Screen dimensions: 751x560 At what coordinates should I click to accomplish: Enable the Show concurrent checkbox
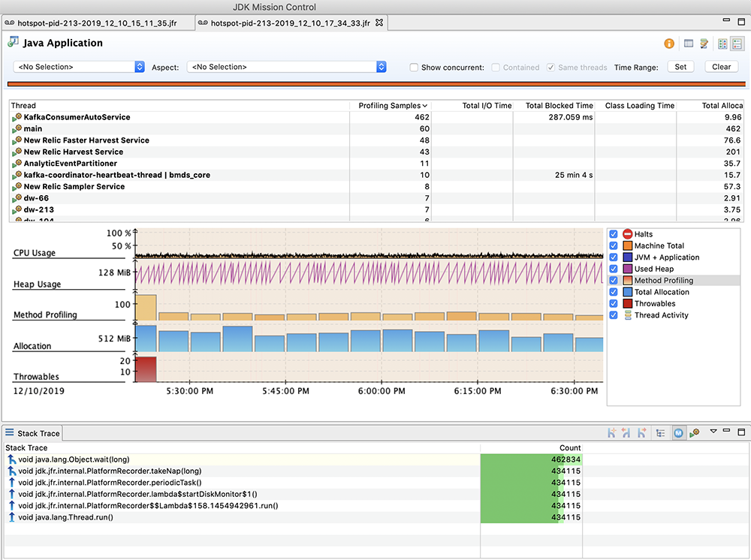tap(414, 67)
